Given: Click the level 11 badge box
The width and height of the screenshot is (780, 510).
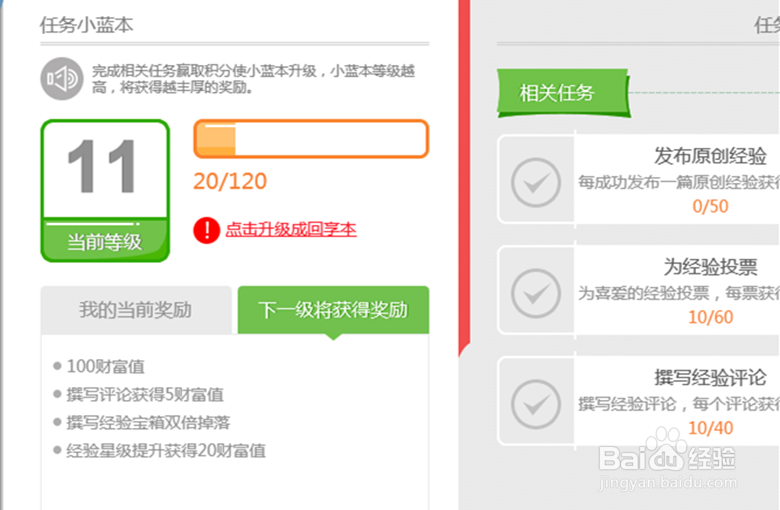Looking at the screenshot, I should coord(105,191).
